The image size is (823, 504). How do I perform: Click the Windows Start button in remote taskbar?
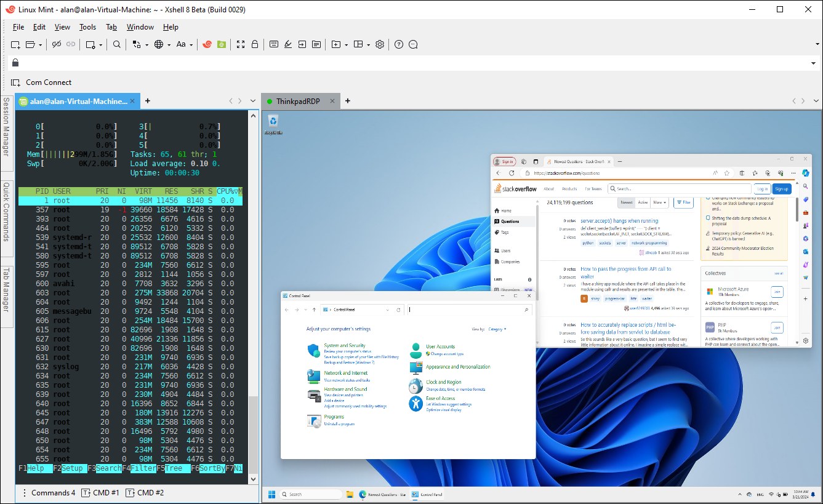click(x=271, y=494)
